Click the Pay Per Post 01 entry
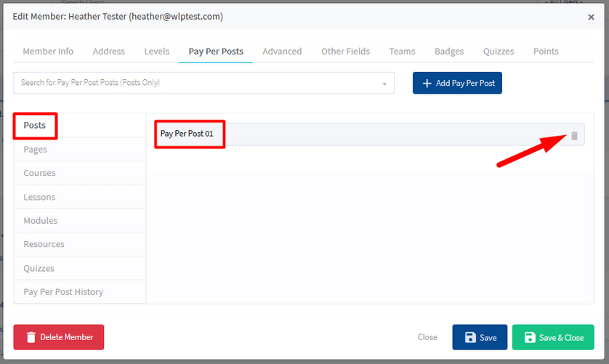The width and height of the screenshot is (609, 364). 369,134
